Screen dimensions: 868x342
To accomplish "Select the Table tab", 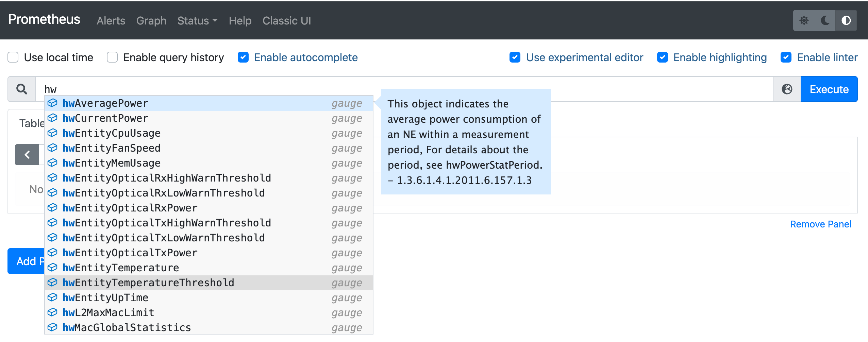I will (x=32, y=123).
